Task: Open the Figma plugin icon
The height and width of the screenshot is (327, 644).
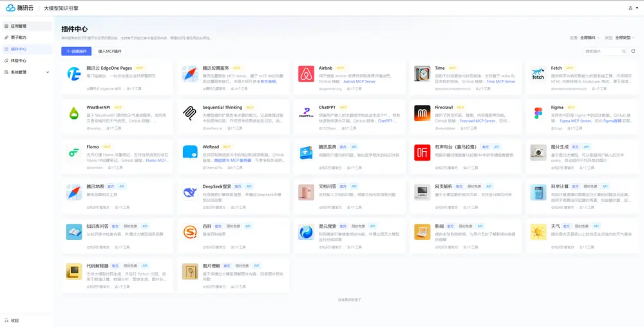Action: (538, 113)
